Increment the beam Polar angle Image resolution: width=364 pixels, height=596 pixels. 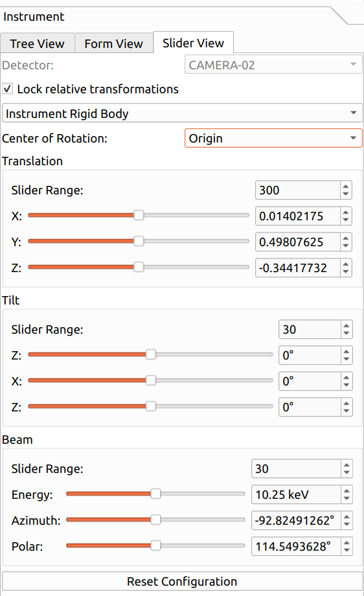346,542
